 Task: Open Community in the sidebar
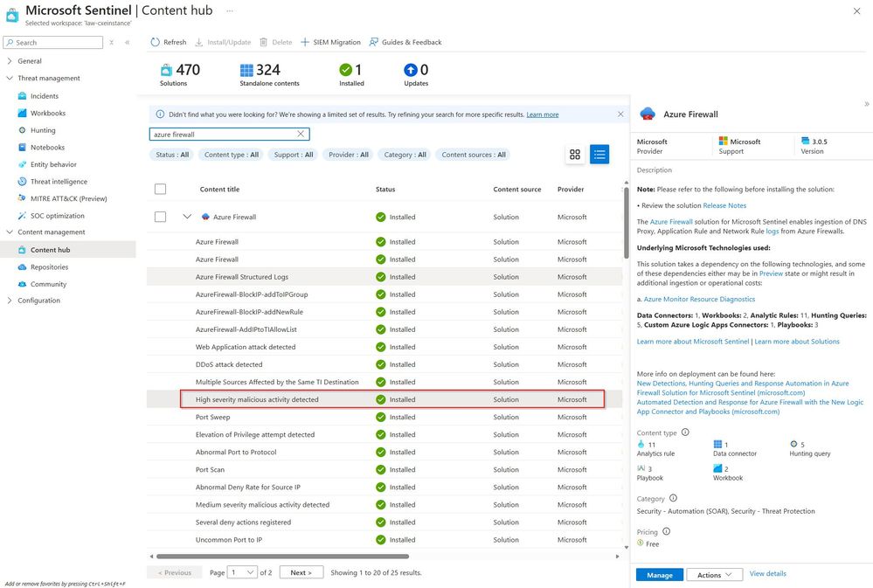pyautogui.click(x=48, y=284)
